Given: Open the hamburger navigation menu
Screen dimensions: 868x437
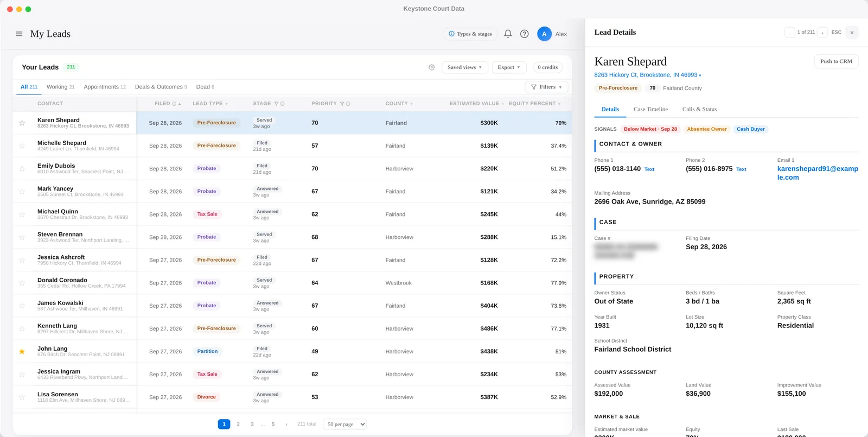Looking at the screenshot, I should point(19,34).
